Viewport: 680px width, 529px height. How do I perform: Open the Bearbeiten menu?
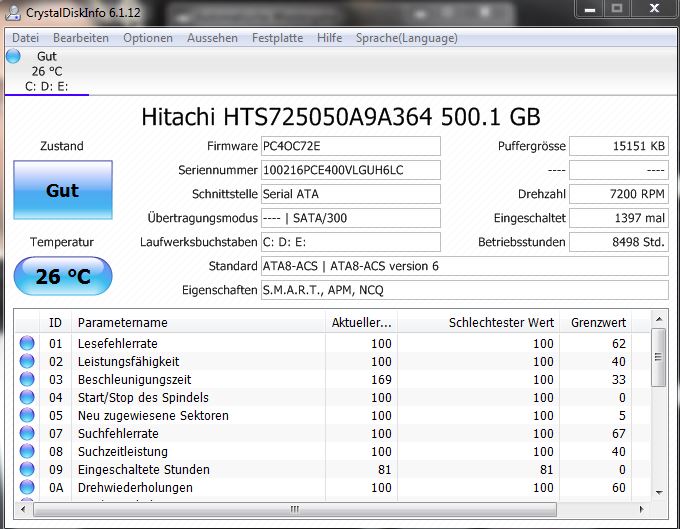[81, 38]
